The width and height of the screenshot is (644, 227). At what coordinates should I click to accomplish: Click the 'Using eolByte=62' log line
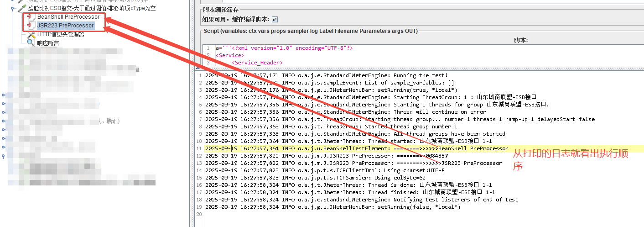pyautogui.click(x=315, y=178)
